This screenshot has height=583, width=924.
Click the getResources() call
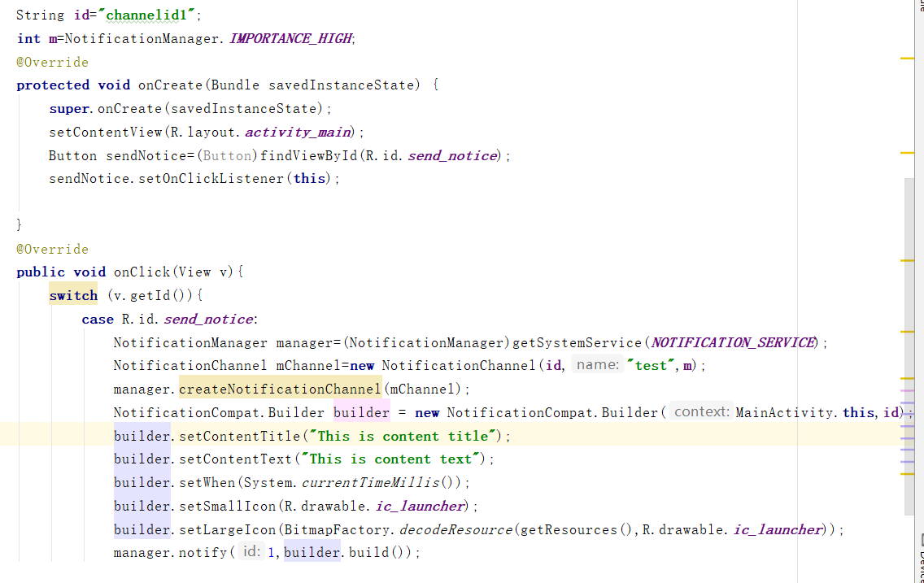click(x=577, y=529)
